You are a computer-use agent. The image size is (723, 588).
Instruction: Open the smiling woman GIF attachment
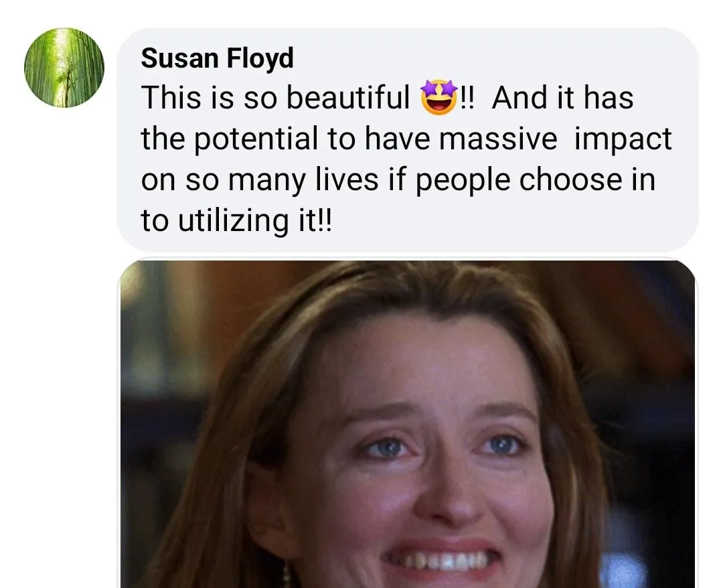(408, 423)
